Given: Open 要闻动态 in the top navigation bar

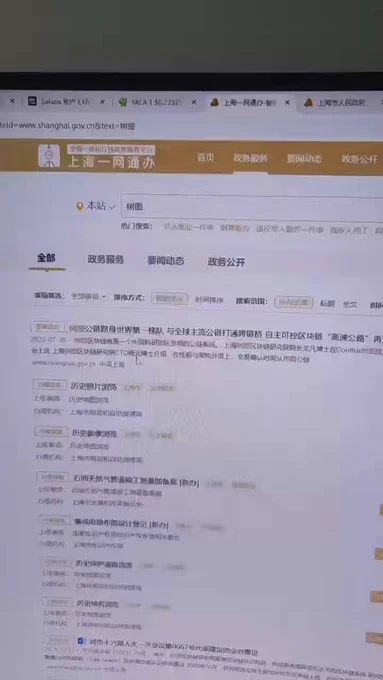Looking at the screenshot, I should tap(304, 159).
